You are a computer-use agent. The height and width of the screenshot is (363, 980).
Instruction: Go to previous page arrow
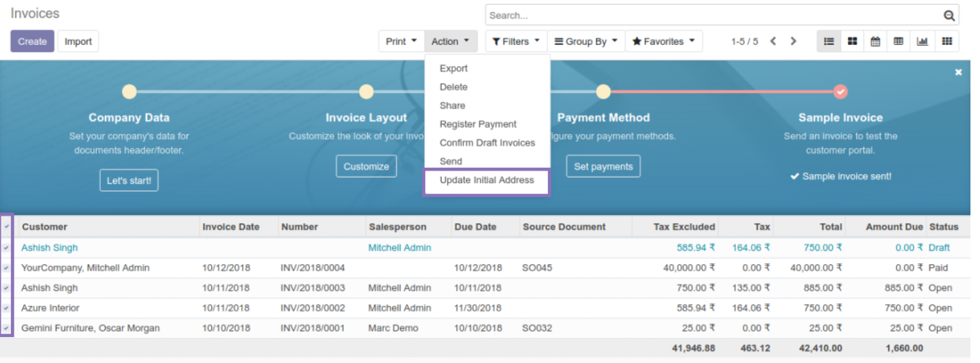click(x=773, y=42)
